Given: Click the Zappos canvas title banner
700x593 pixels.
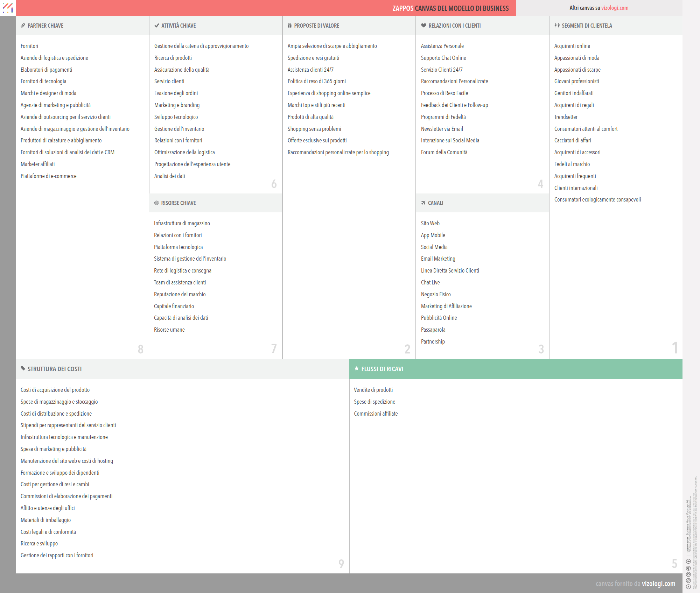Looking at the screenshot, I should 450,8.
